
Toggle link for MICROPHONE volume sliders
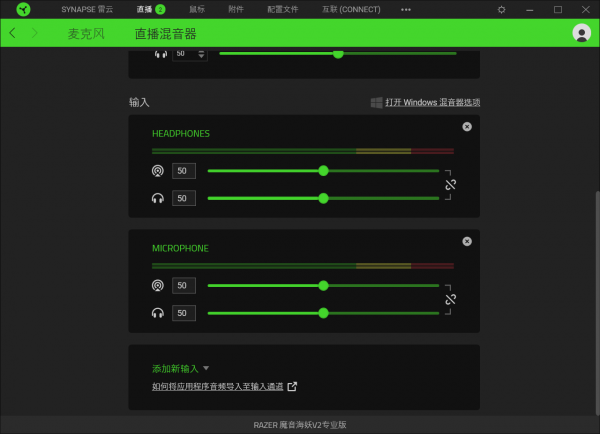click(x=450, y=299)
